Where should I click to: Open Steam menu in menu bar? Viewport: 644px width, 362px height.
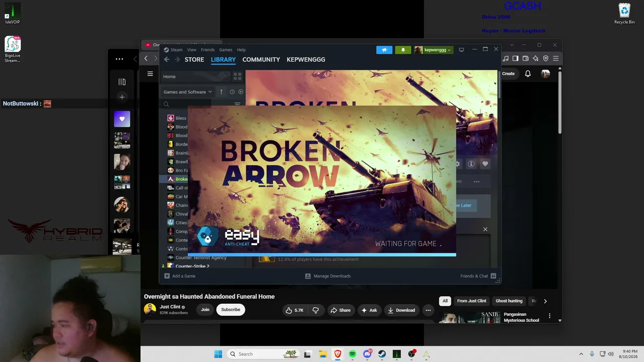tap(177, 50)
